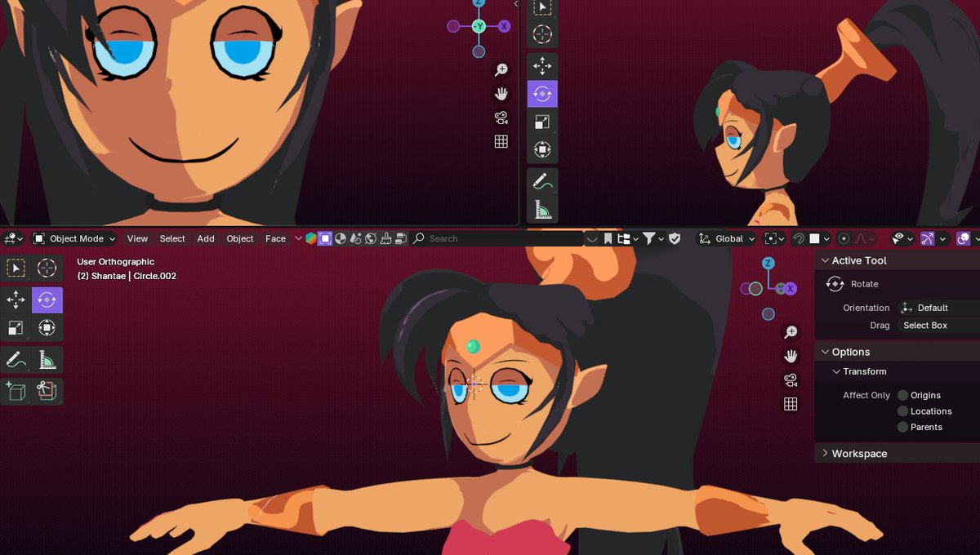Expand the Workspace panel
The image size is (980, 555).
[826, 453]
